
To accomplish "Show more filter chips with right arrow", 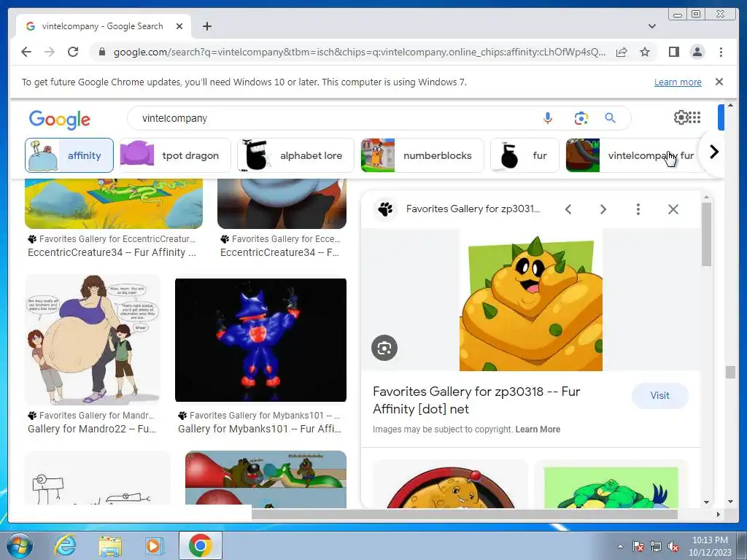I will [x=713, y=152].
